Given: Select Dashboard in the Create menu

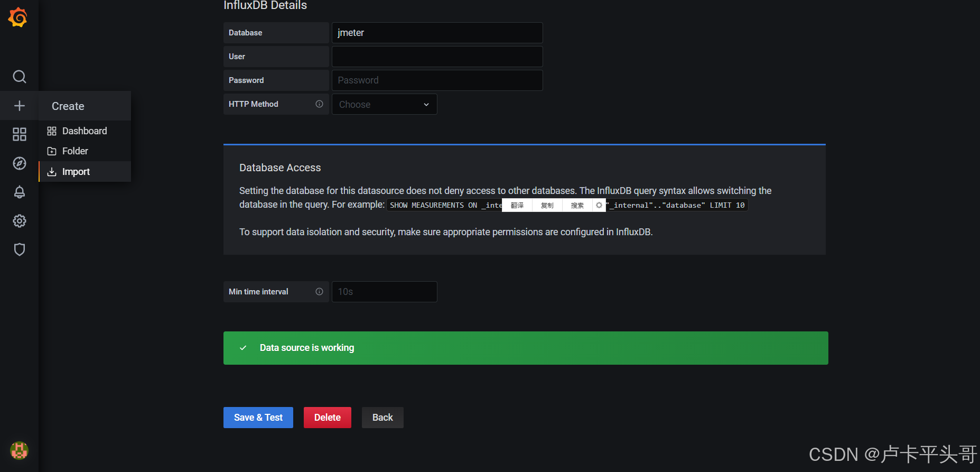Looking at the screenshot, I should pos(85,131).
